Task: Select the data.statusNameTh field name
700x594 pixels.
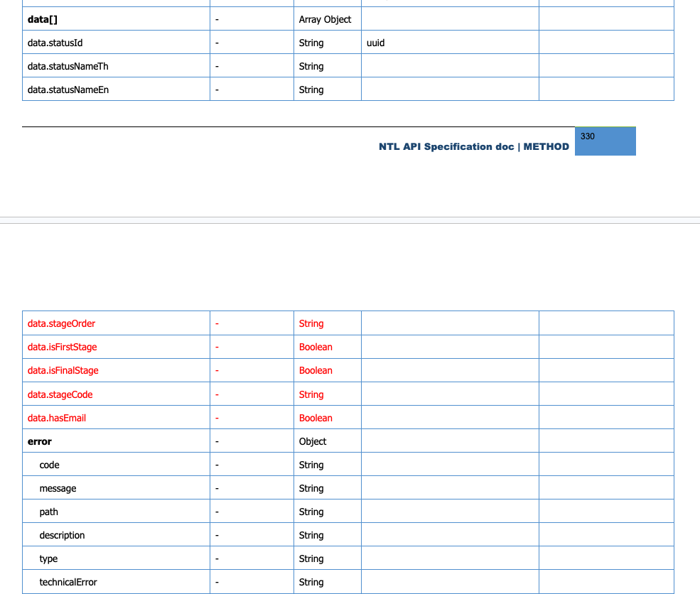Action: click(x=68, y=66)
